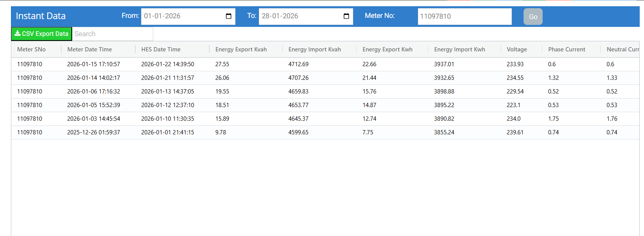Click the From date field text
The image size is (644, 236).
coord(162,16)
